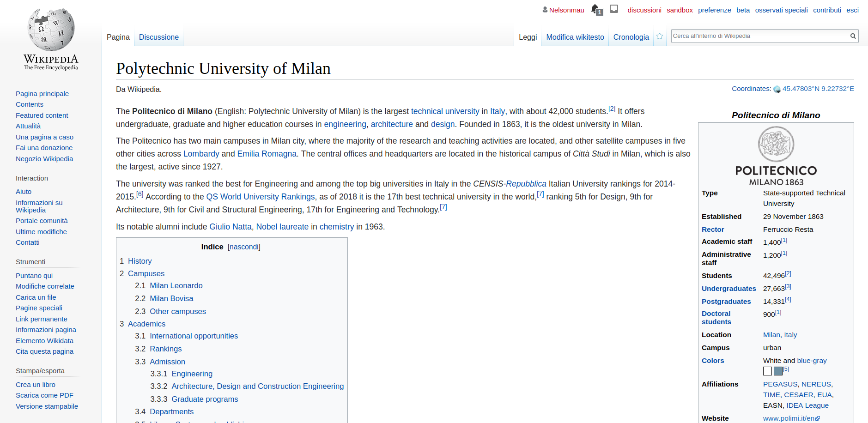This screenshot has width=868, height=423.
Task: Click Fai una donazione link
Action: click(44, 148)
